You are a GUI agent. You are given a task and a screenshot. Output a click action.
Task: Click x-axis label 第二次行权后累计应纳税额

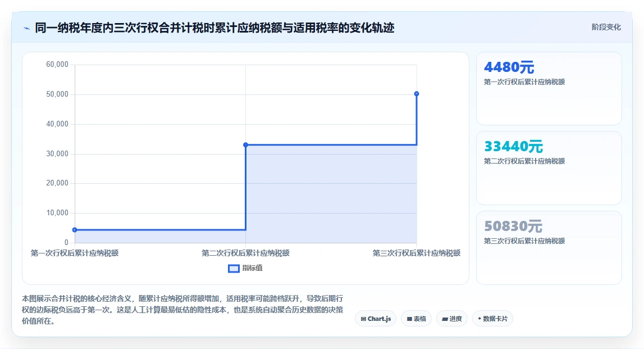(x=245, y=253)
